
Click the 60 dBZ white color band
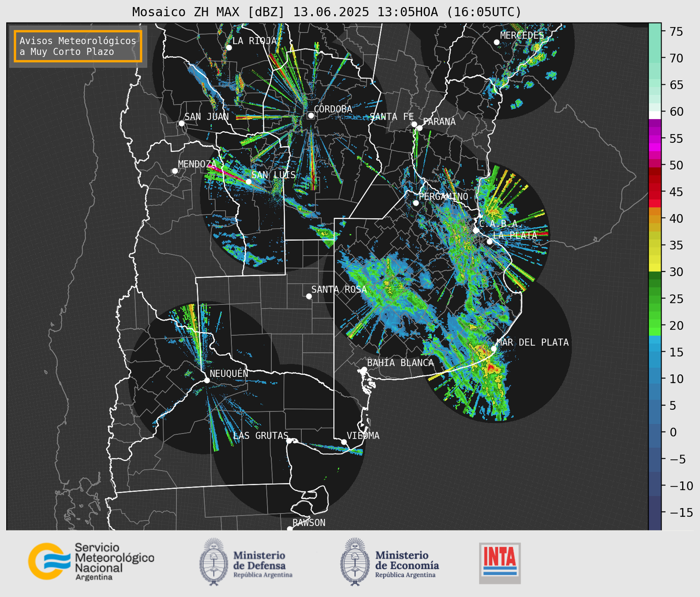tap(655, 115)
